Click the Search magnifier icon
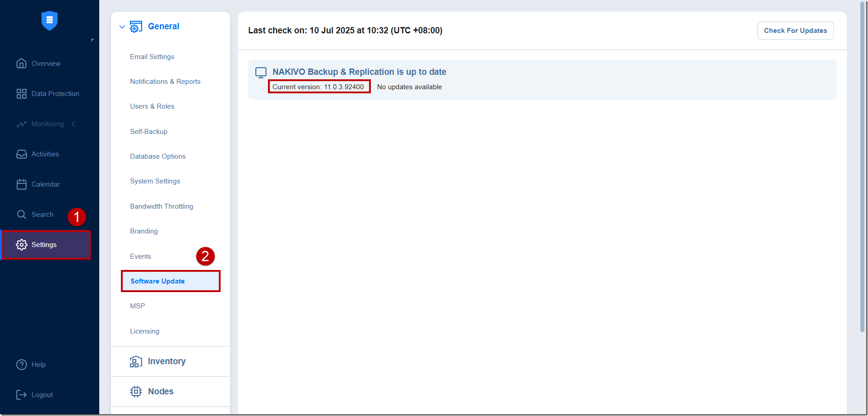This screenshot has width=868, height=416. [x=21, y=215]
